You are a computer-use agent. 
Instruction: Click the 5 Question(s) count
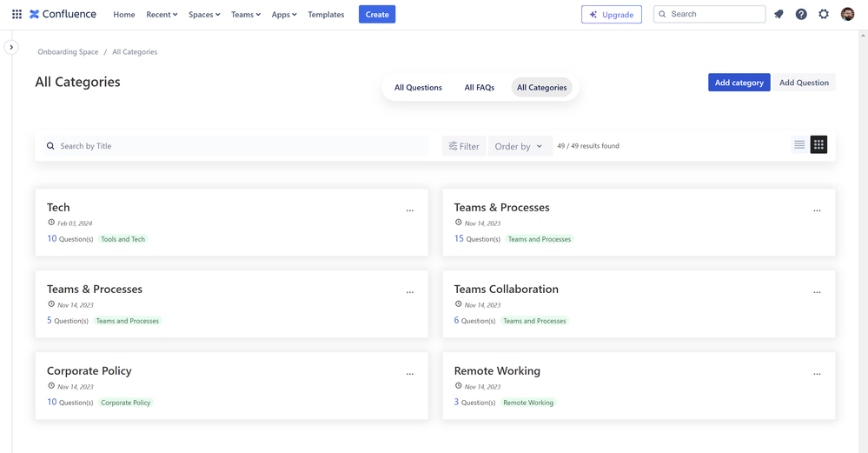pos(68,321)
